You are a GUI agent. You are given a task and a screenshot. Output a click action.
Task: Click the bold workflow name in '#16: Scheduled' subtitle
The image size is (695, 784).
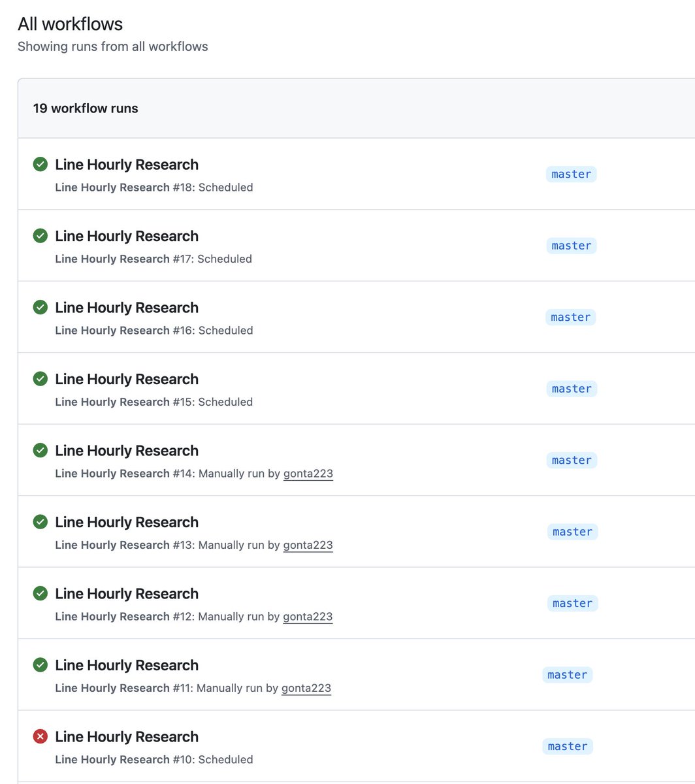112,331
